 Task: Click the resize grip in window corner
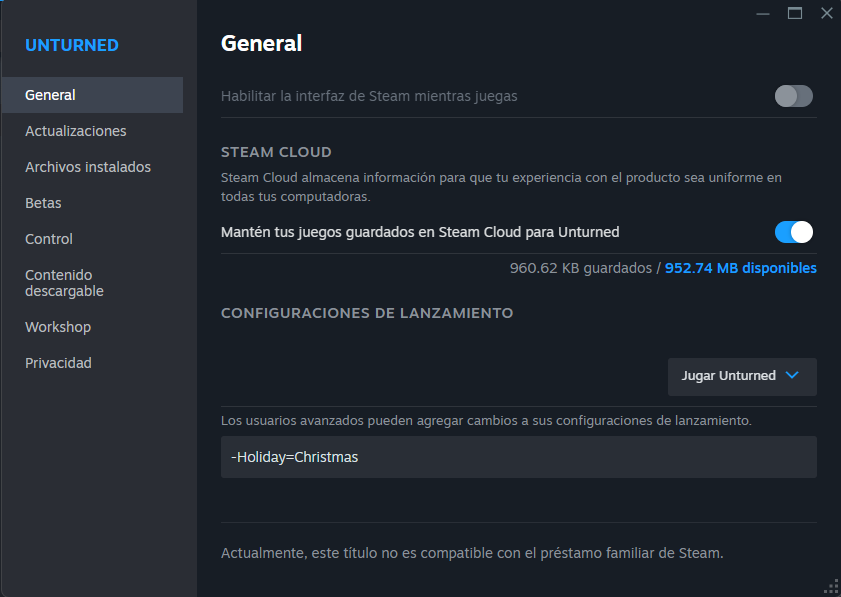coord(831,587)
